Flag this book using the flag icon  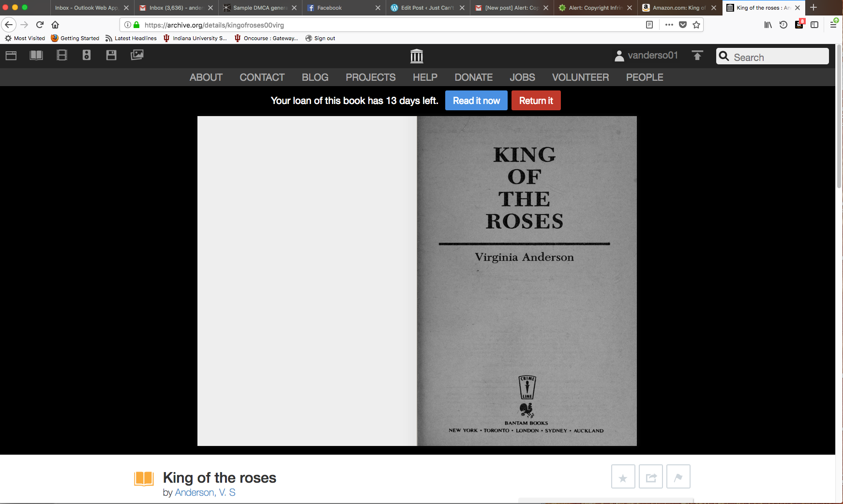coord(678,476)
